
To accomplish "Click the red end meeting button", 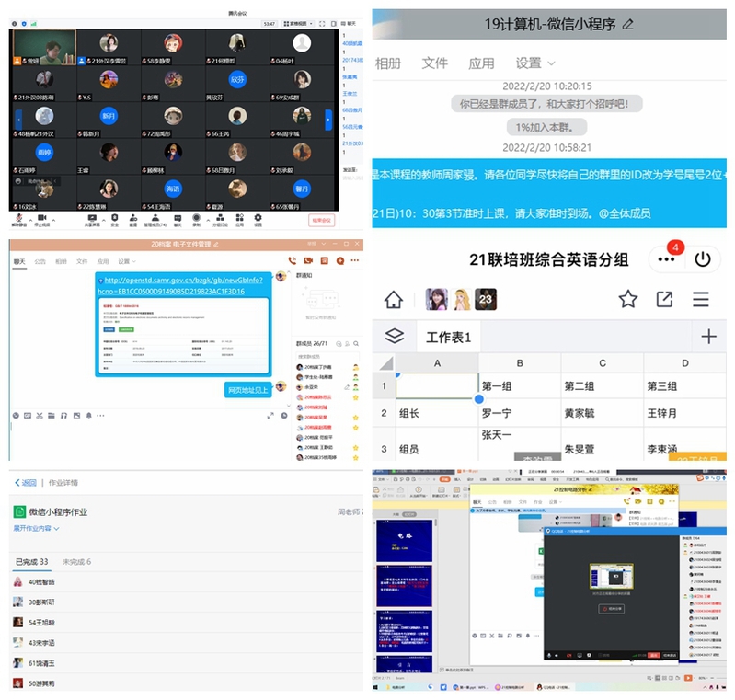I will 322,221.
